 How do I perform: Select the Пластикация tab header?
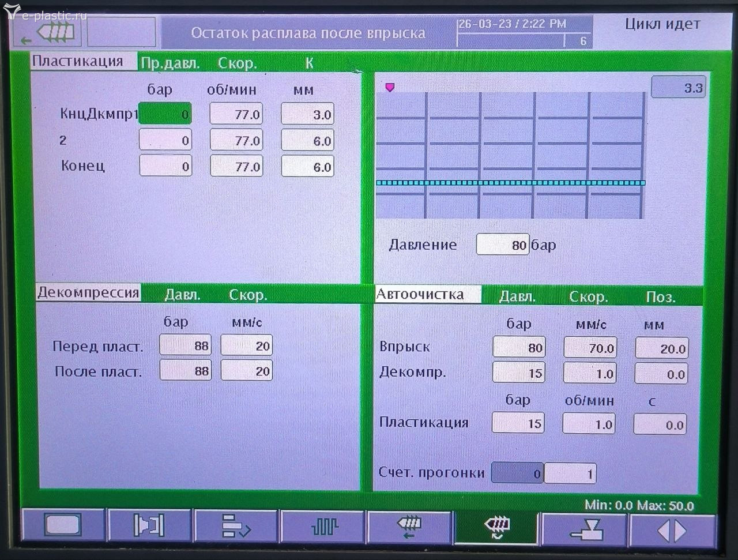78,62
